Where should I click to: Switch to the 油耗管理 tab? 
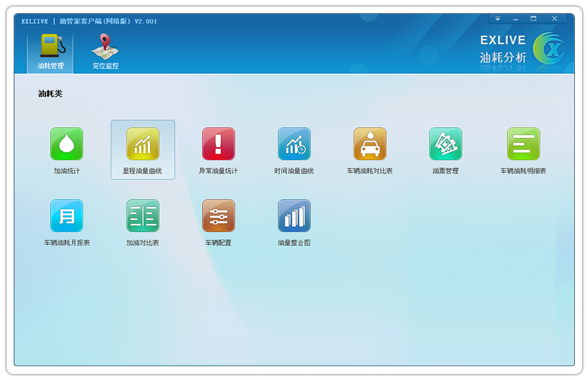(51, 51)
